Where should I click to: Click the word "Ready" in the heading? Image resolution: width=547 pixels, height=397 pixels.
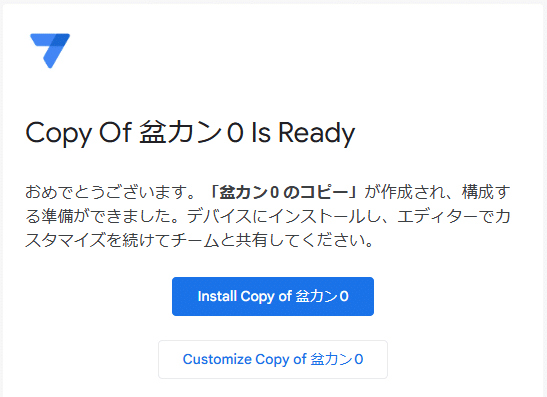click(x=317, y=134)
